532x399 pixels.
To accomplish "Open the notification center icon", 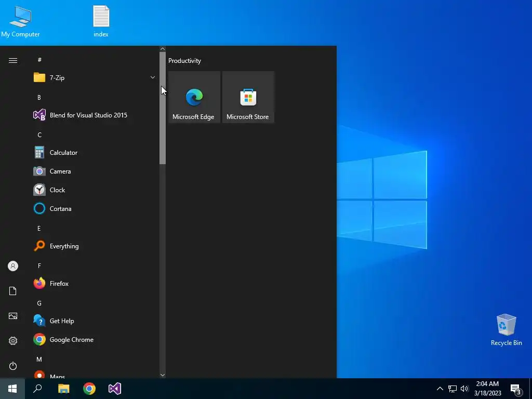I will (516, 389).
